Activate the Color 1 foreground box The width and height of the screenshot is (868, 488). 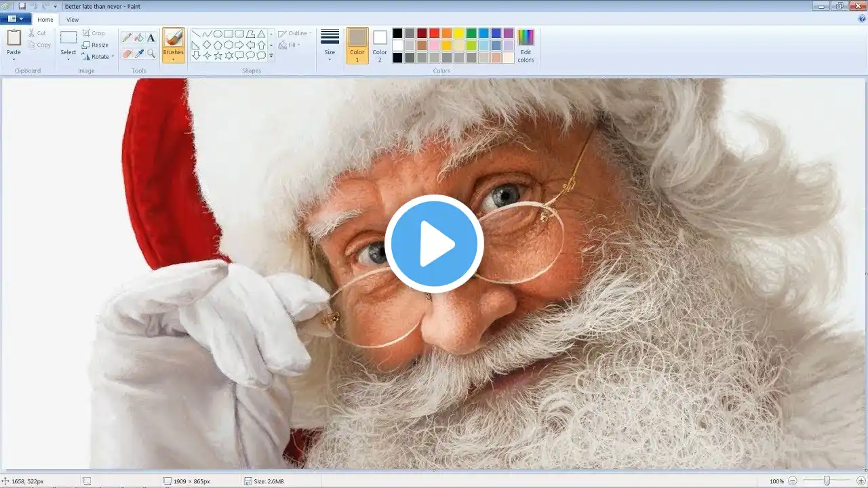[x=357, y=45]
